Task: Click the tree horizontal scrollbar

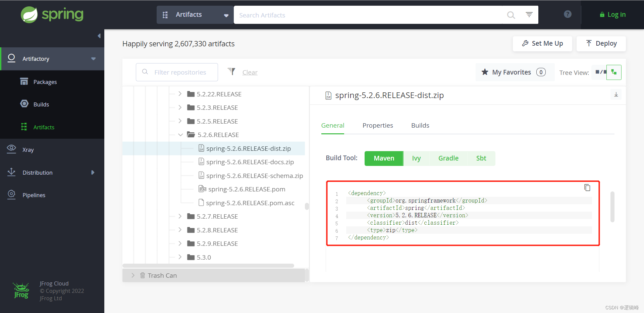Action: coord(208,266)
